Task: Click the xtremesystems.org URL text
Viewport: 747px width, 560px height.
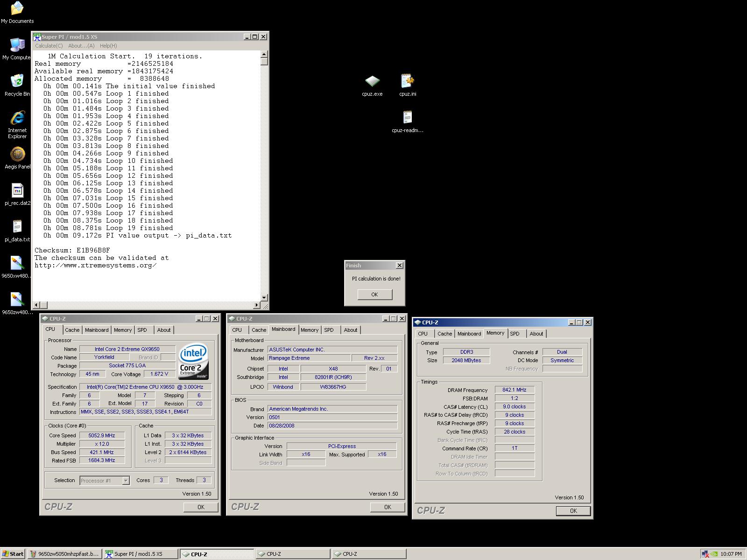Action: coord(95,265)
